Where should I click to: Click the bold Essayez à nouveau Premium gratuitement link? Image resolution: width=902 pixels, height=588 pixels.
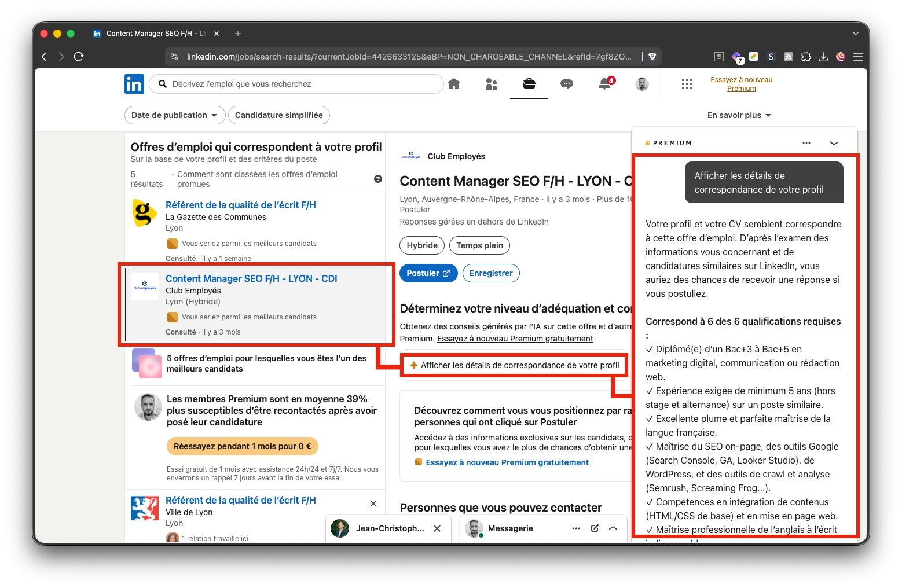point(507,462)
